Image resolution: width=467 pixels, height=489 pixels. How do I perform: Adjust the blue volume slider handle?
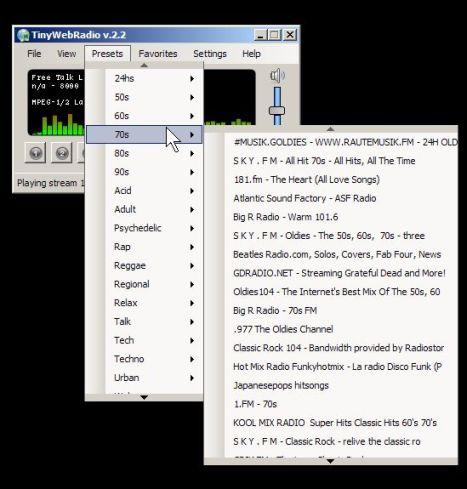tap(277, 111)
